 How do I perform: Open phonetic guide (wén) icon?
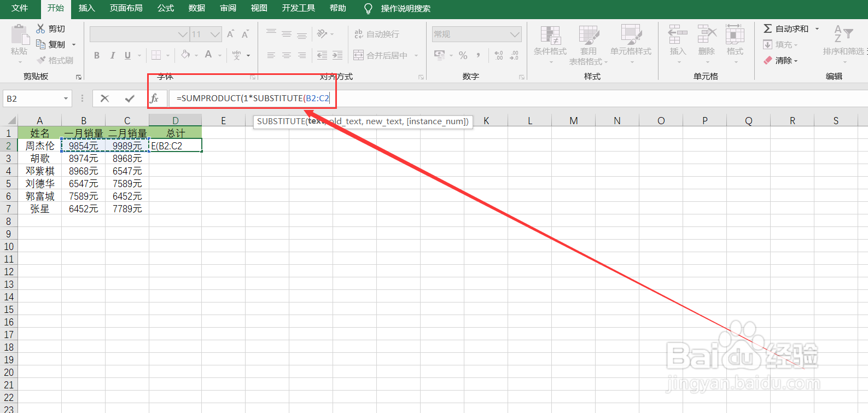[x=236, y=55]
